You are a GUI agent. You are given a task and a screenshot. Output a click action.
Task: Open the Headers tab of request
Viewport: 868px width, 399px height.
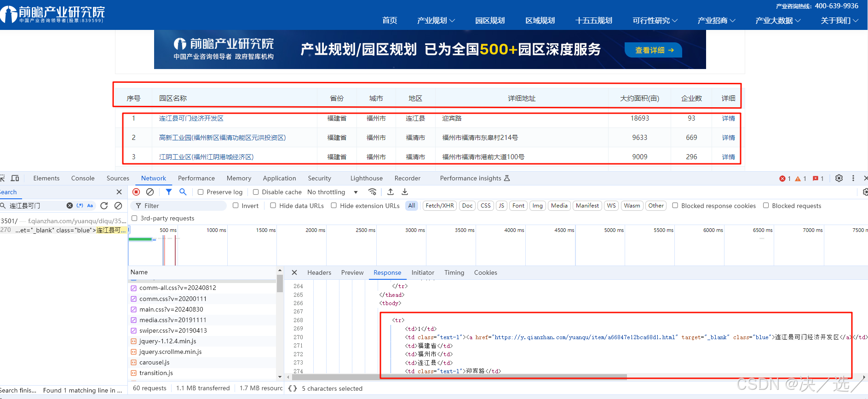tap(319, 272)
